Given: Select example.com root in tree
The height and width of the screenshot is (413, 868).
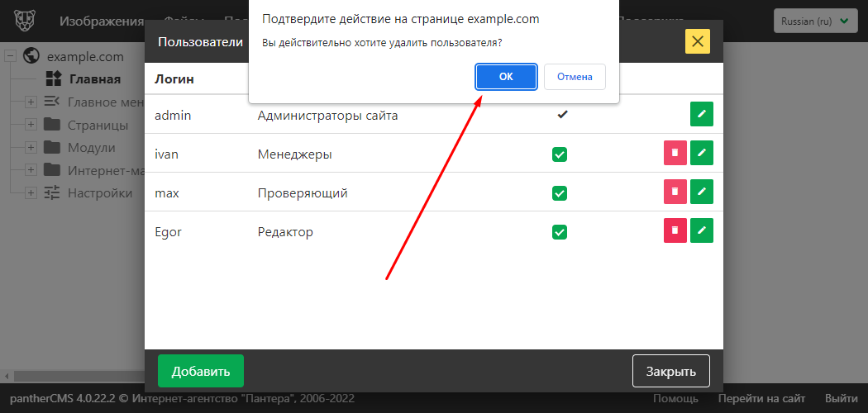Looking at the screenshot, I should tap(85, 57).
